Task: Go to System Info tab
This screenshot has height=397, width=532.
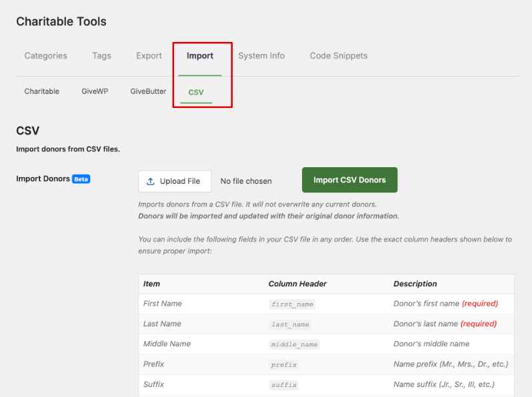Action: point(261,55)
